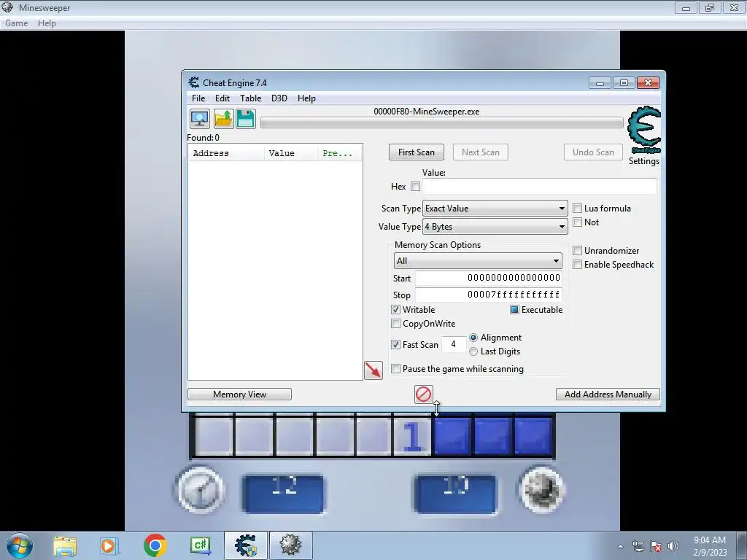Click the scan progress bar
Image resolution: width=747 pixels, height=560 pixels.
click(441, 122)
